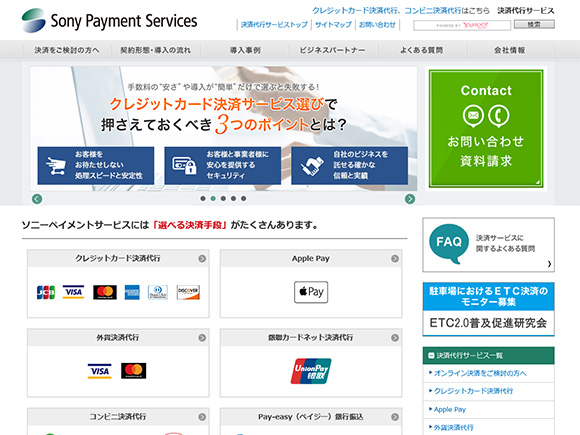Click the VISA logo in 外貨決済代行 card
Image resolution: width=580 pixels, height=435 pixels.
[100, 371]
